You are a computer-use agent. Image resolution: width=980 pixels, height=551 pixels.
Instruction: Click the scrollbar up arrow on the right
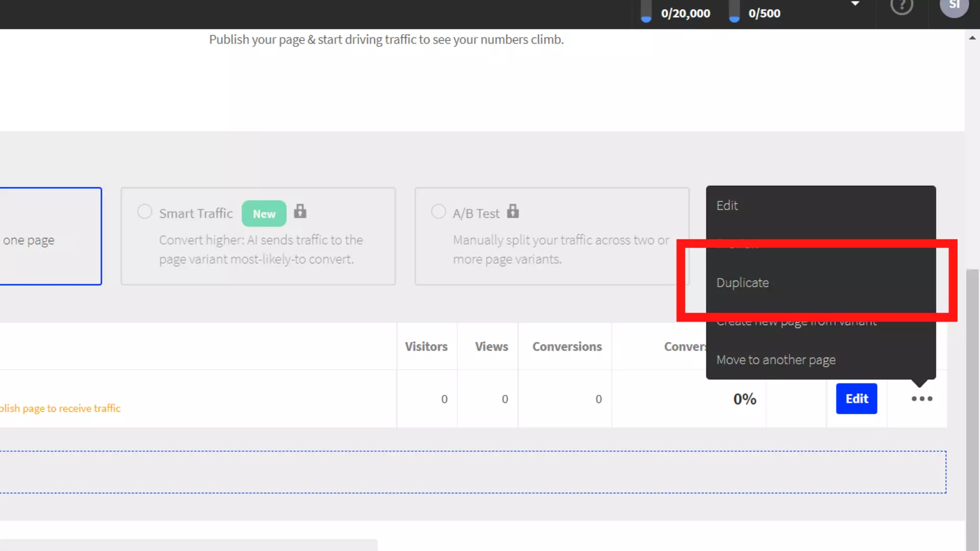coord(972,37)
